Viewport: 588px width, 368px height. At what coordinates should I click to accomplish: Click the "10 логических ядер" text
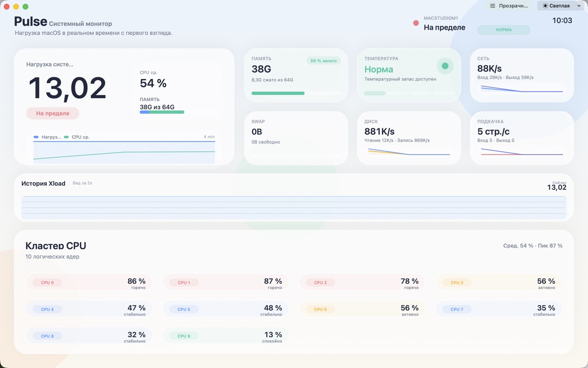52,257
